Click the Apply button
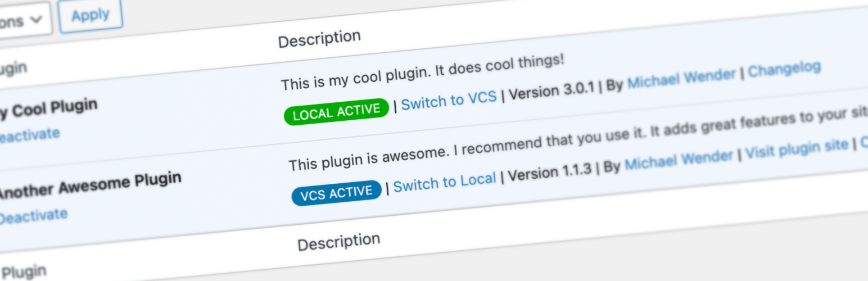 coord(90,16)
